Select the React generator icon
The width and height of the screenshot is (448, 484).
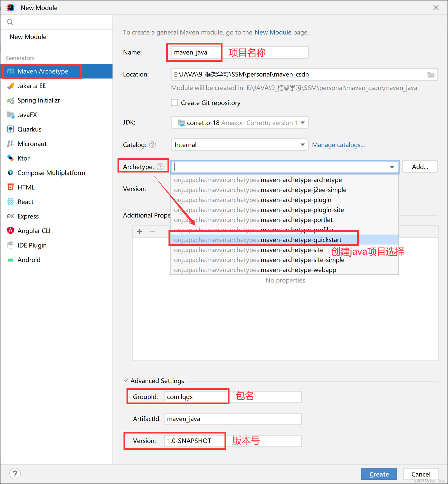click(x=10, y=202)
